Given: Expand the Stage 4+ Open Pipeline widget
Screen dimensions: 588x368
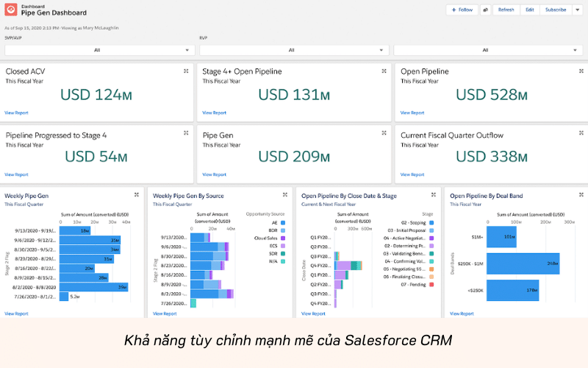Looking at the screenshot, I should (x=384, y=71).
